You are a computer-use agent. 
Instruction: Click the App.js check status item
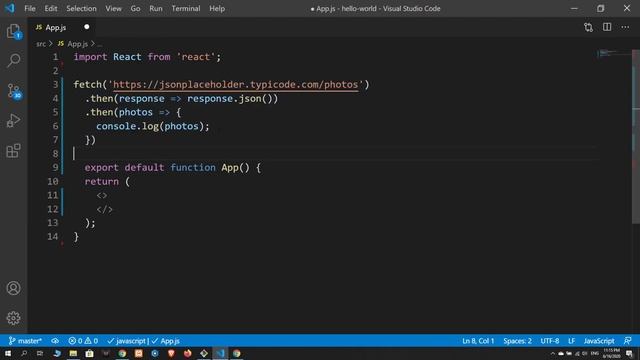[165, 341]
